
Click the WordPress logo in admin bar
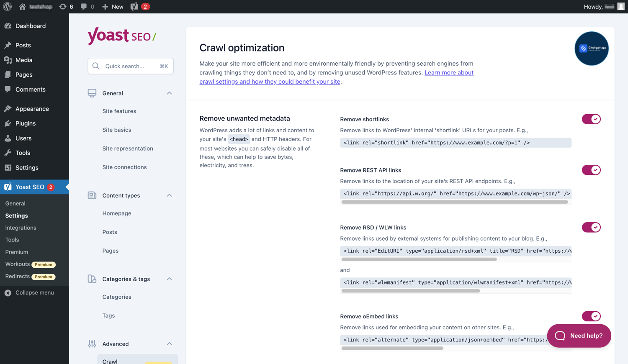point(8,7)
